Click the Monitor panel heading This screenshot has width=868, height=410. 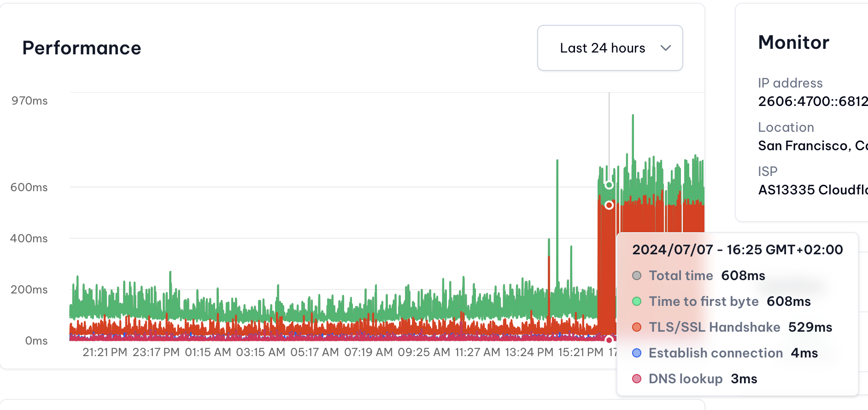794,42
